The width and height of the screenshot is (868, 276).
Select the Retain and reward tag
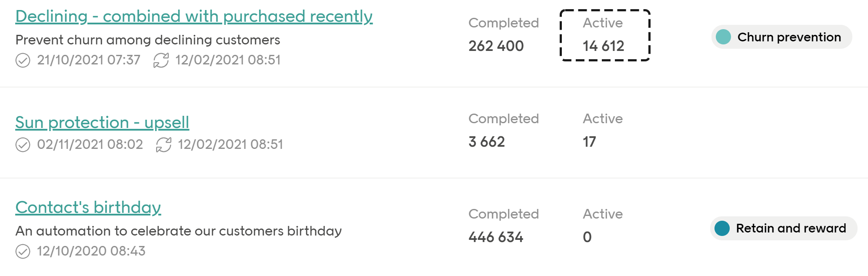(x=784, y=228)
